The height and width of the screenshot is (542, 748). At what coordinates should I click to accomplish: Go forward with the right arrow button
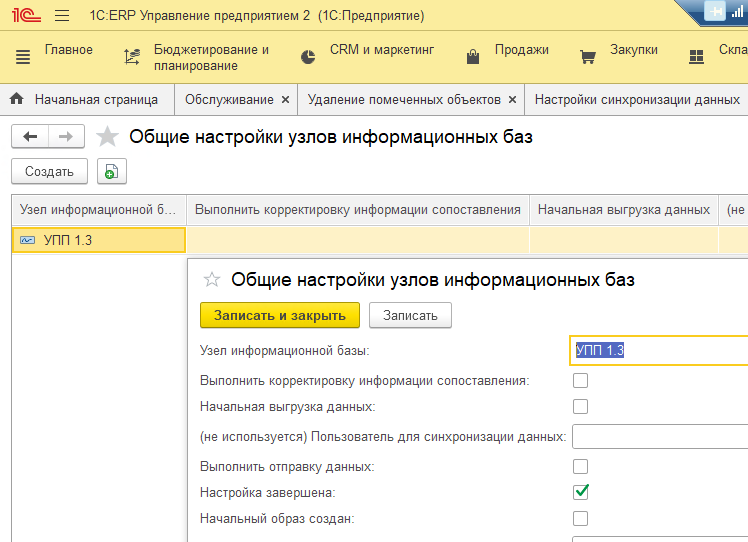[x=66, y=137]
